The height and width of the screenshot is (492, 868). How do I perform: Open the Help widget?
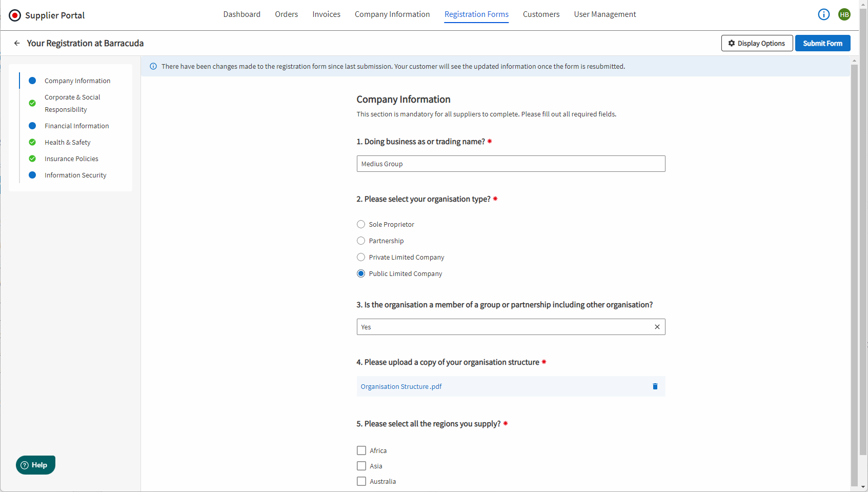pyautogui.click(x=35, y=465)
